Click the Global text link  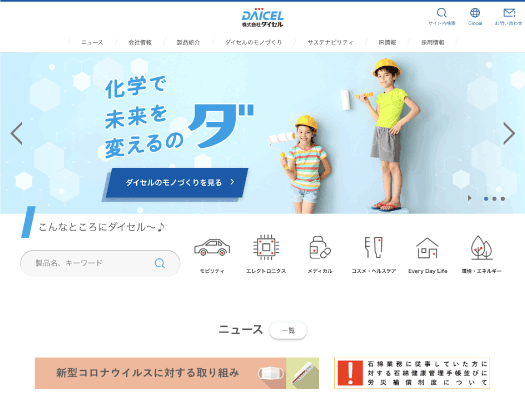coord(475,23)
